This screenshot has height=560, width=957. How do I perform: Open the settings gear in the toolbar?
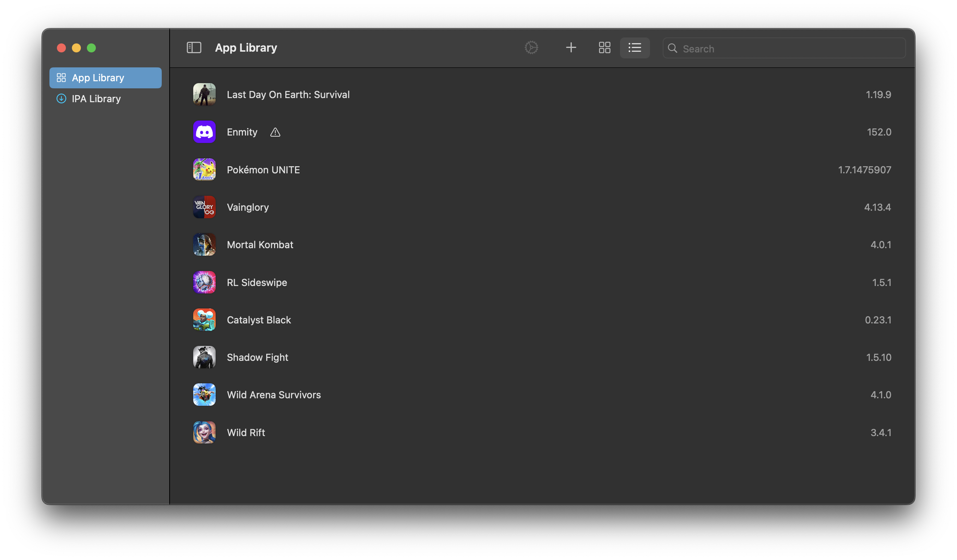tap(531, 48)
